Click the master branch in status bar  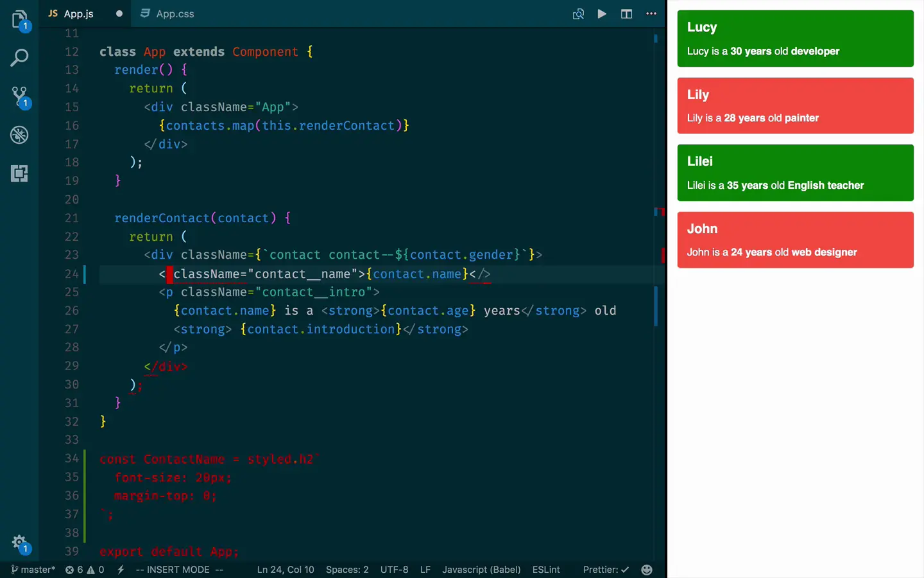(33, 570)
